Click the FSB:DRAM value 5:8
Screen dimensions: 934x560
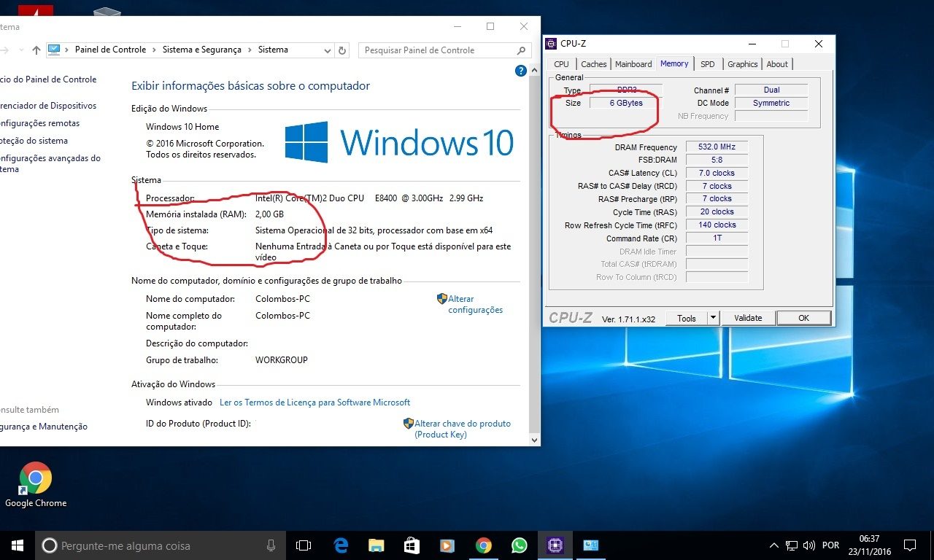pos(717,160)
